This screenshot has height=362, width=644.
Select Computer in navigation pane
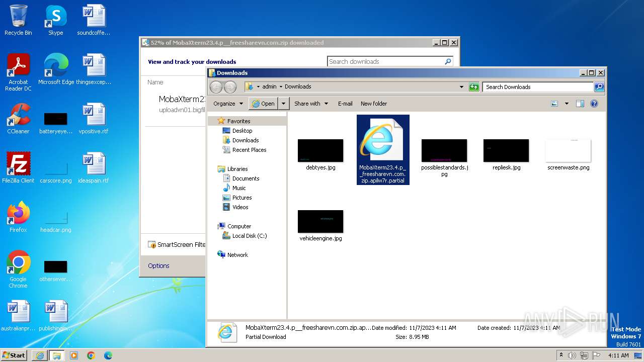[239, 226]
